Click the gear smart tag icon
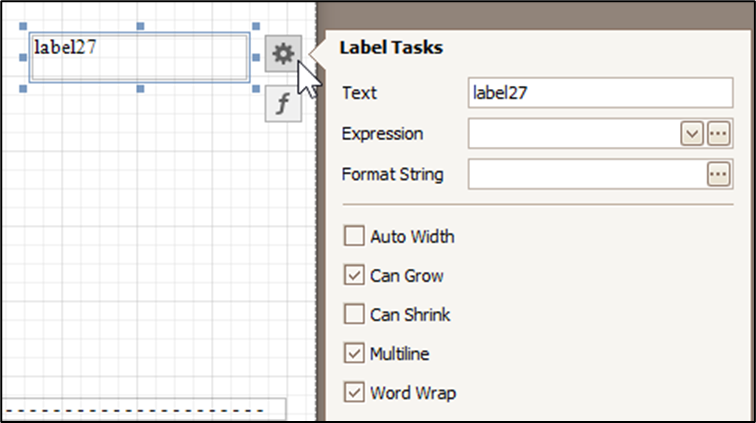Screen dimensions: 756x423 coord(283,54)
